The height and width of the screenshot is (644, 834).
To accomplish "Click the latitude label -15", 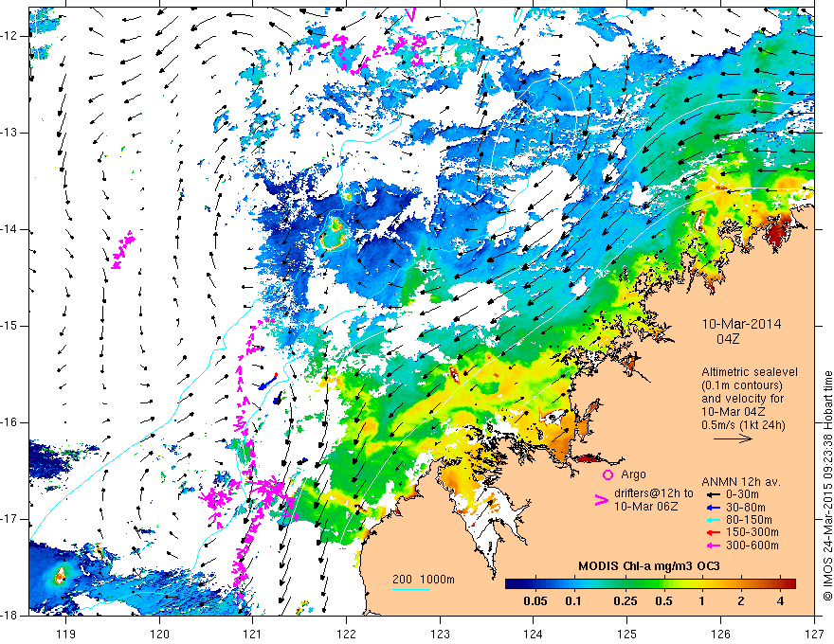I will tap(9, 326).
